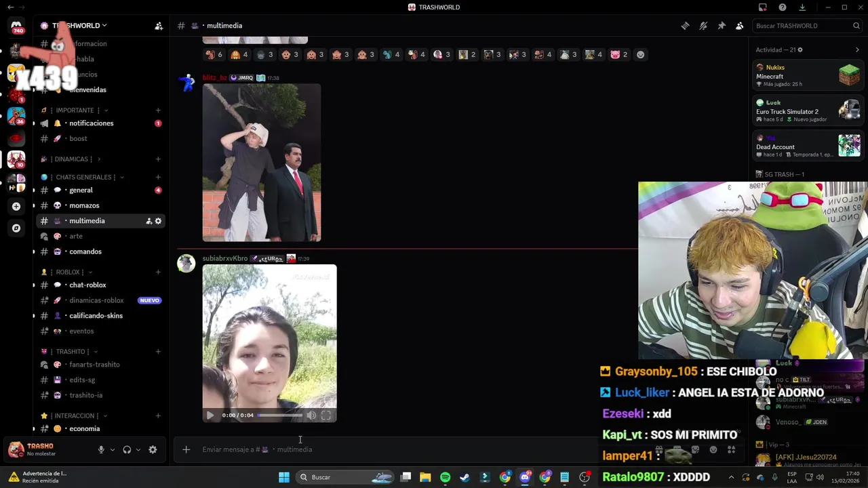Image resolution: width=868 pixels, height=488 pixels.
Task: Click the TRASHO user profile avatar
Action: pyautogui.click(x=16, y=449)
